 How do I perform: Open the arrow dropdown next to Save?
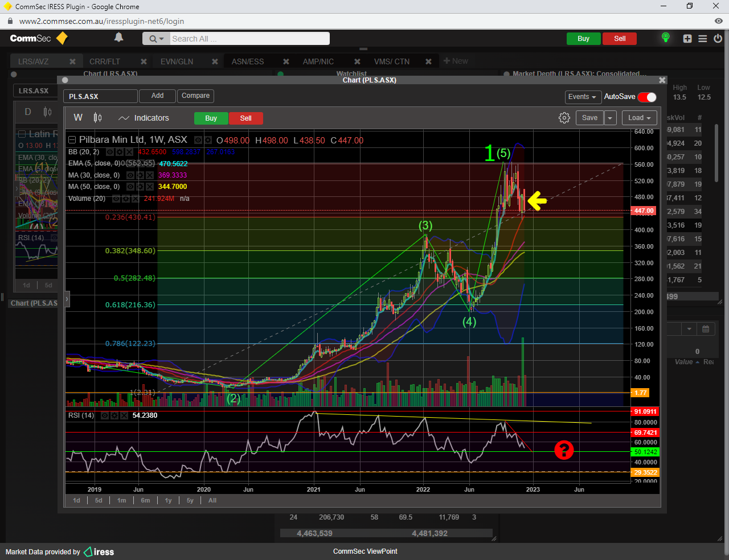[610, 118]
